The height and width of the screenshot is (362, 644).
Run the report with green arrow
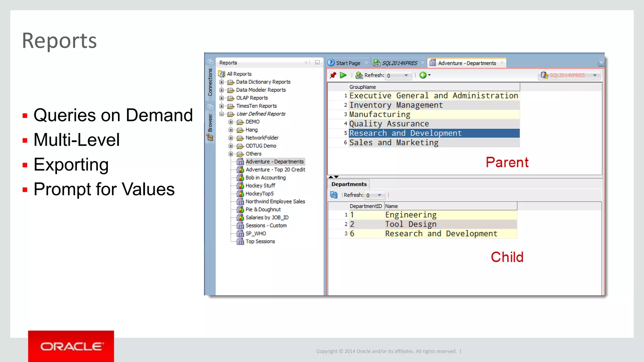(x=343, y=75)
